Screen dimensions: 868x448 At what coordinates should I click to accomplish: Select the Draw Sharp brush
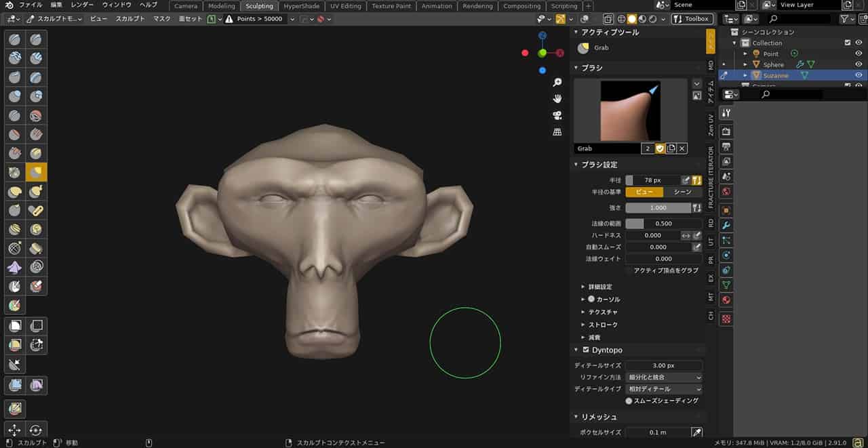coord(36,39)
